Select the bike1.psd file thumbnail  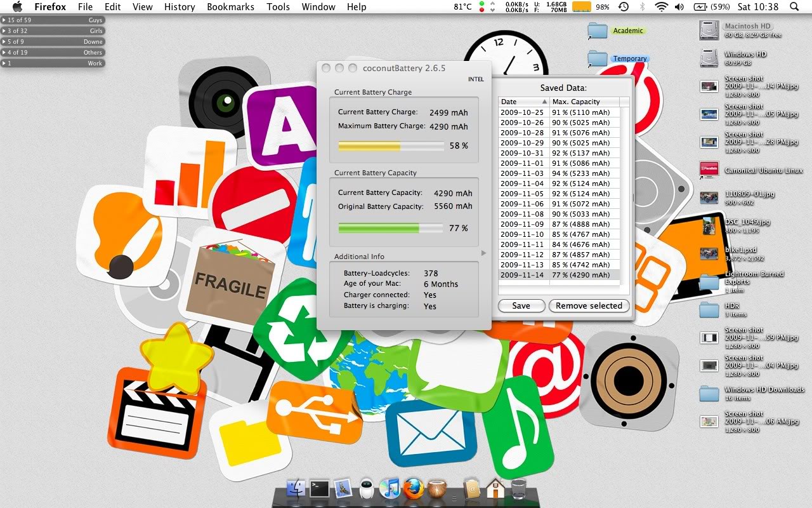pyautogui.click(x=709, y=253)
